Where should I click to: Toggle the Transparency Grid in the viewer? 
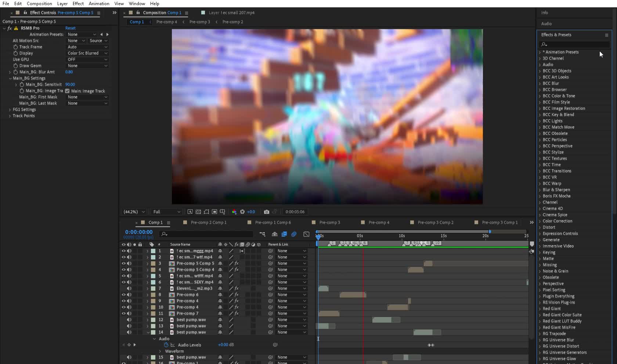coord(198,212)
